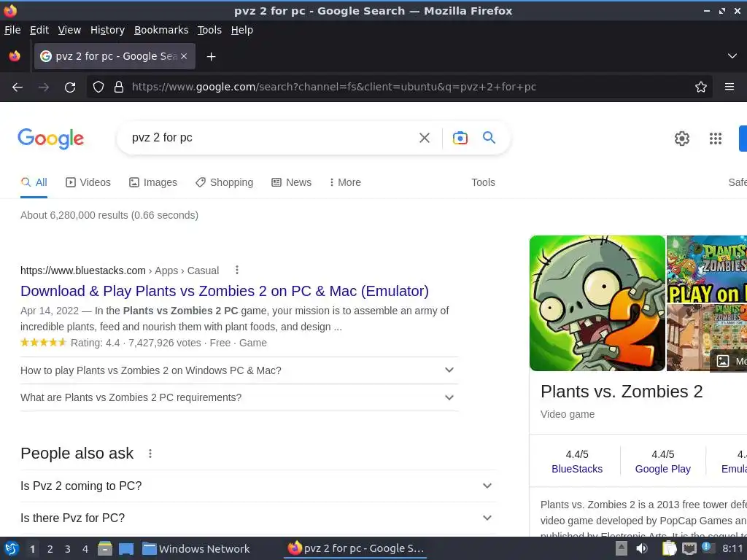The width and height of the screenshot is (747, 560).
Task: Open the 'PLAY on' Plants vs Zombies thumbnail
Action: point(706,269)
